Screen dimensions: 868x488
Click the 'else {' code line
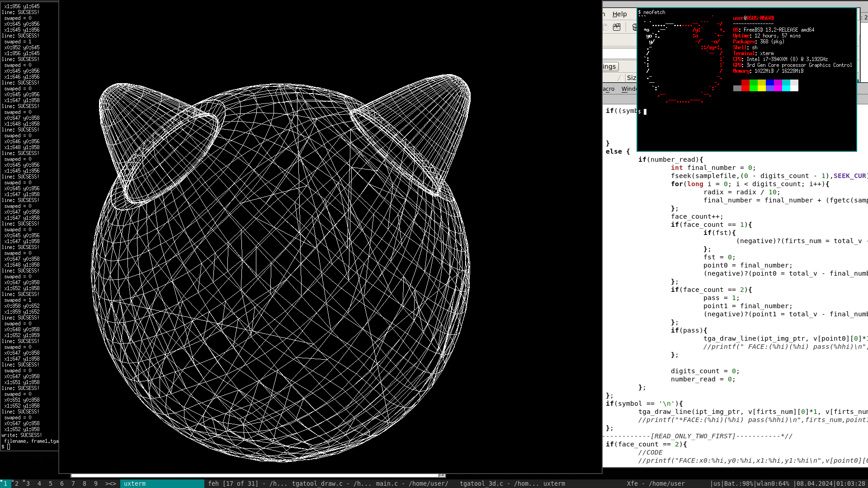click(618, 151)
